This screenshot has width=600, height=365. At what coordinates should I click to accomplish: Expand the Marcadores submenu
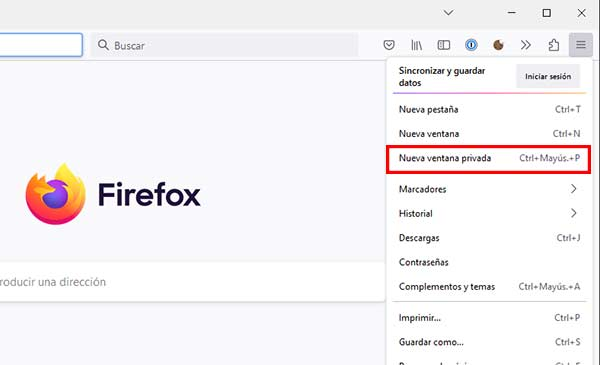click(489, 189)
